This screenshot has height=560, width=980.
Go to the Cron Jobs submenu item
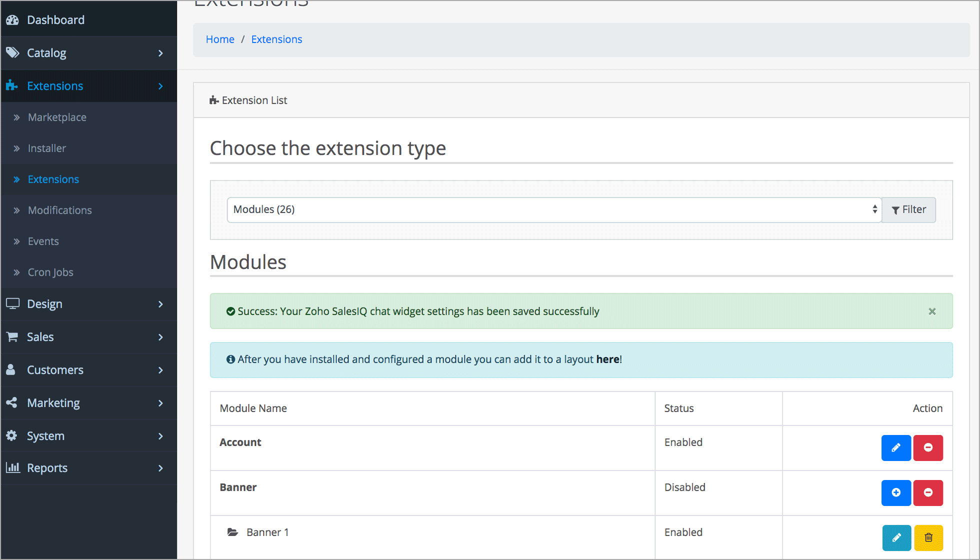(x=50, y=272)
